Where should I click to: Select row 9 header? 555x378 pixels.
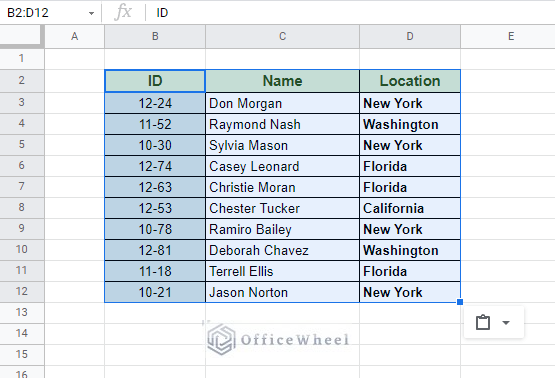click(x=22, y=228)
